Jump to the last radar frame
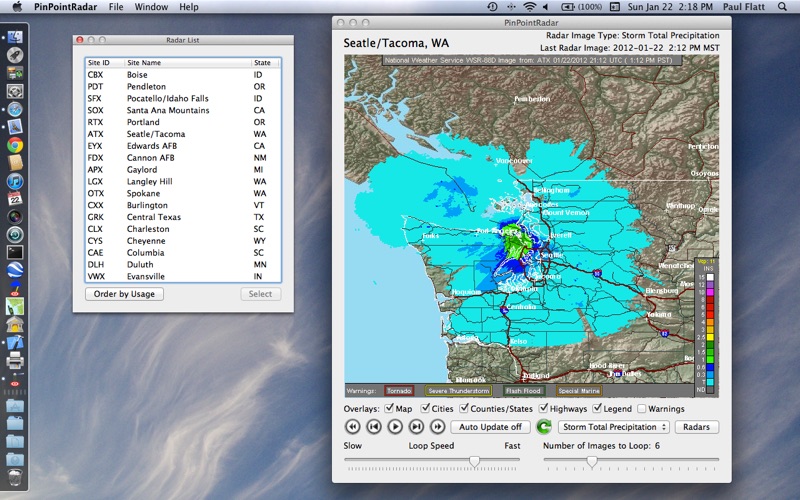This screenshot has height=500, width=800. click(437, 427)
